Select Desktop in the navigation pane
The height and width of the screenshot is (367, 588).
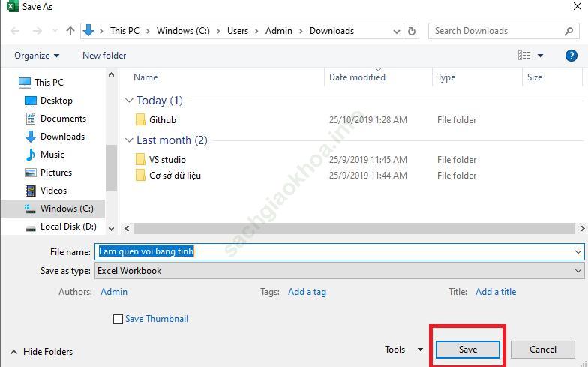55,101
